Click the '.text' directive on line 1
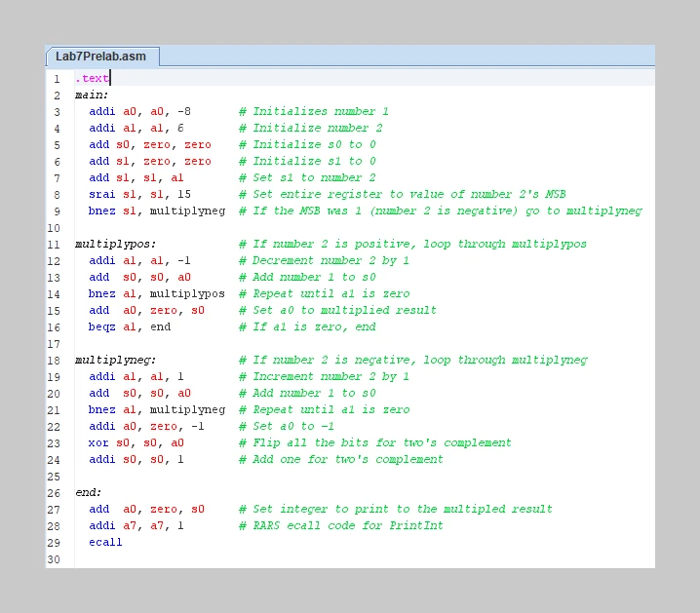 click(92, 79)
